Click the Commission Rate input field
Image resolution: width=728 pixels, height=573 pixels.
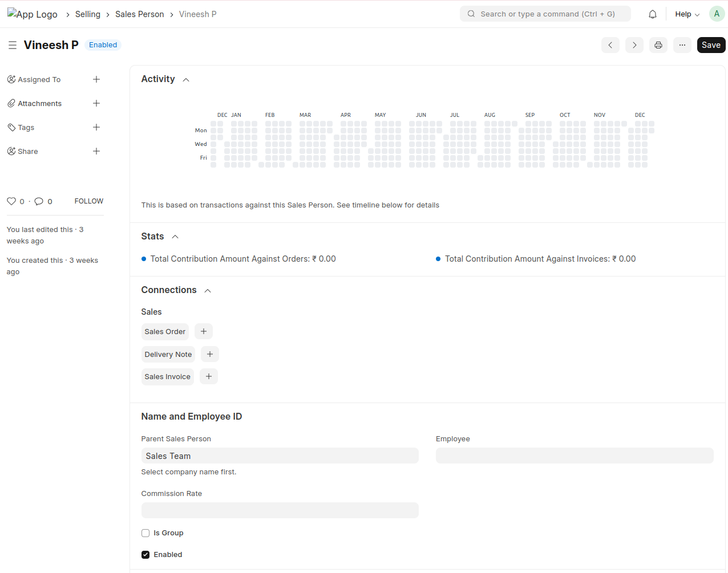[280, 510]
